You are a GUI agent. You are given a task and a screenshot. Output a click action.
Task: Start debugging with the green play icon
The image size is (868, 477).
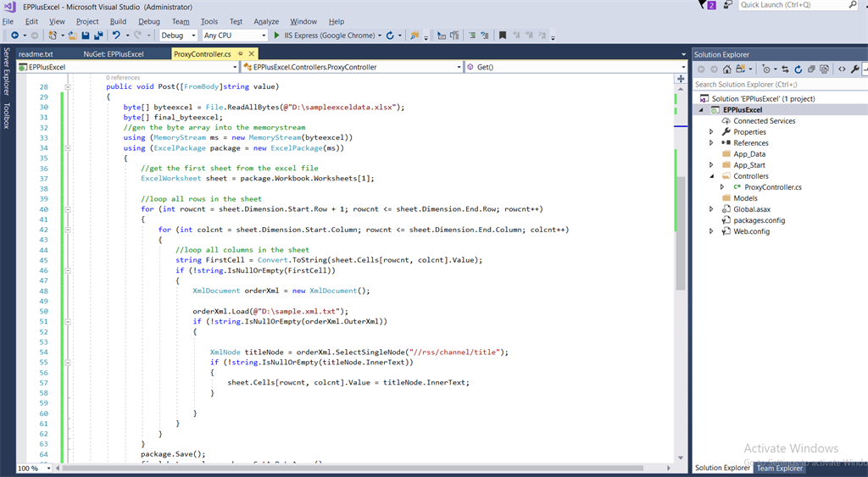pos(276,36)
